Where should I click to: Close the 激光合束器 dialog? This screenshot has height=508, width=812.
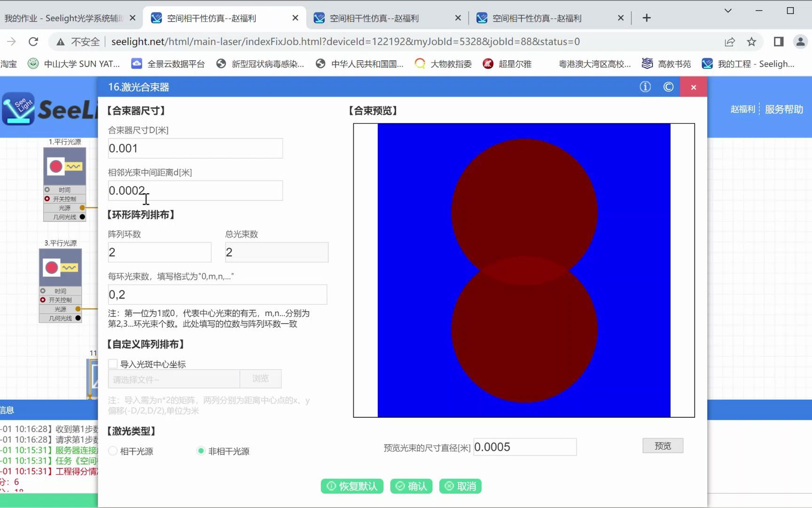click(x=694, y=87)
